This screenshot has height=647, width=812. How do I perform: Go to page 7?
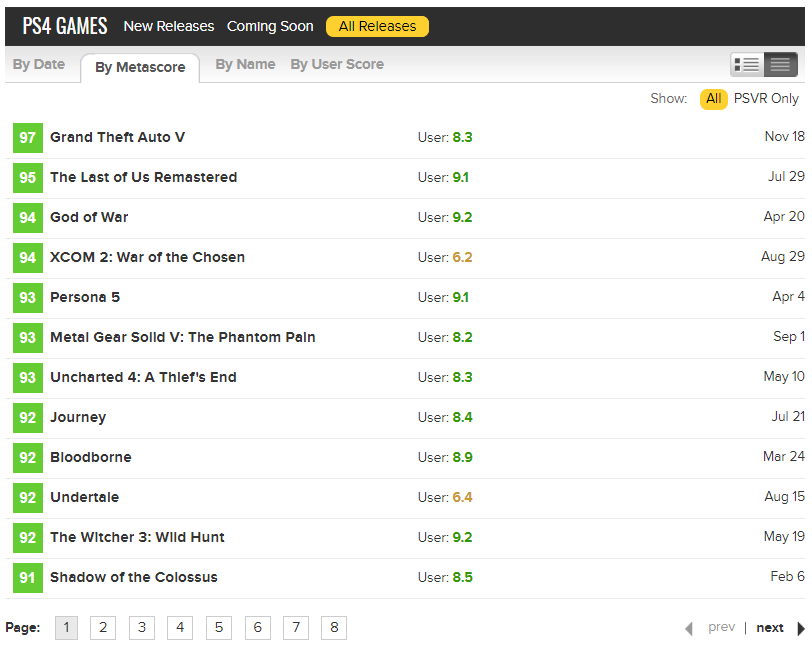[x=296, y=628]
